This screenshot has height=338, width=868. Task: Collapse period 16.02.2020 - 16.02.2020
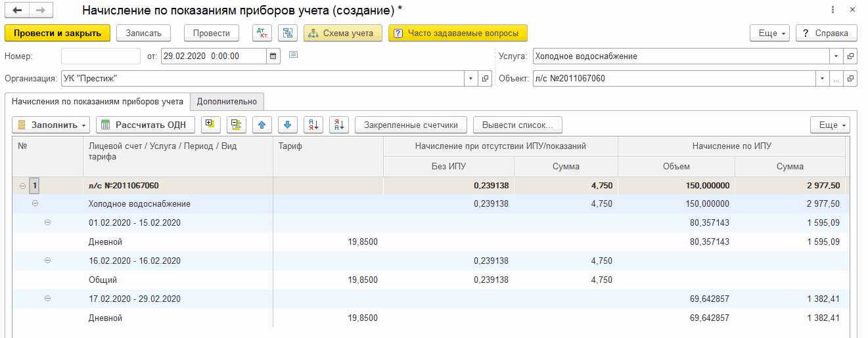point(47,261)
